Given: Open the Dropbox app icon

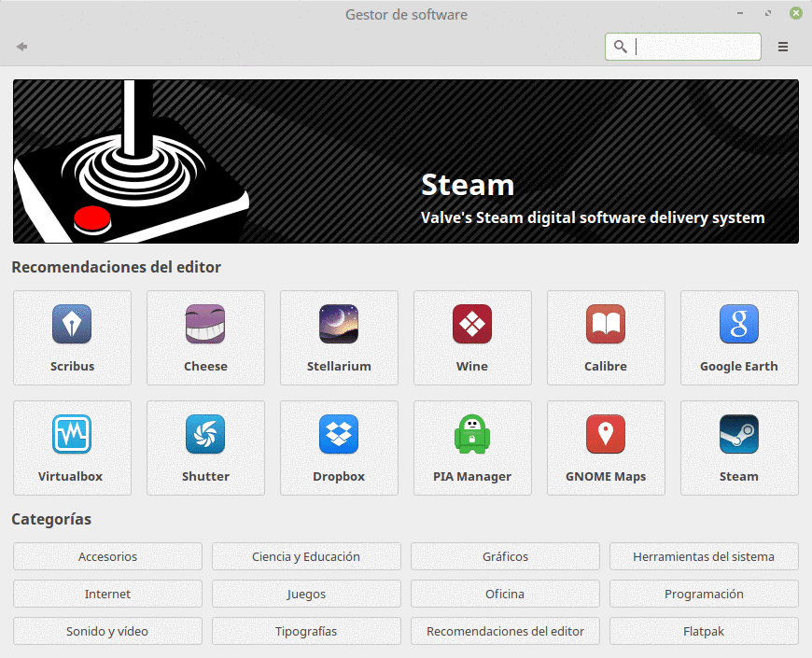Looking at the screenshot, I should (339, 435).
